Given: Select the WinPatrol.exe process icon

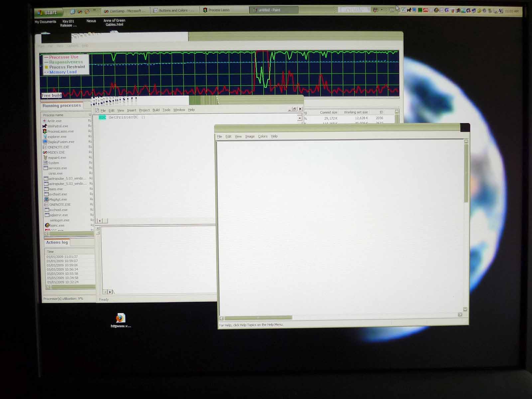Looking at the screenshot, I should coord(45,126).
